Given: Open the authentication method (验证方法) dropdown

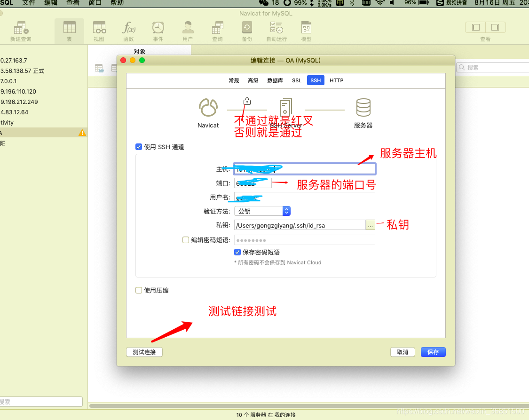Looking at the screenshot, I should click(x=262, y=211).
